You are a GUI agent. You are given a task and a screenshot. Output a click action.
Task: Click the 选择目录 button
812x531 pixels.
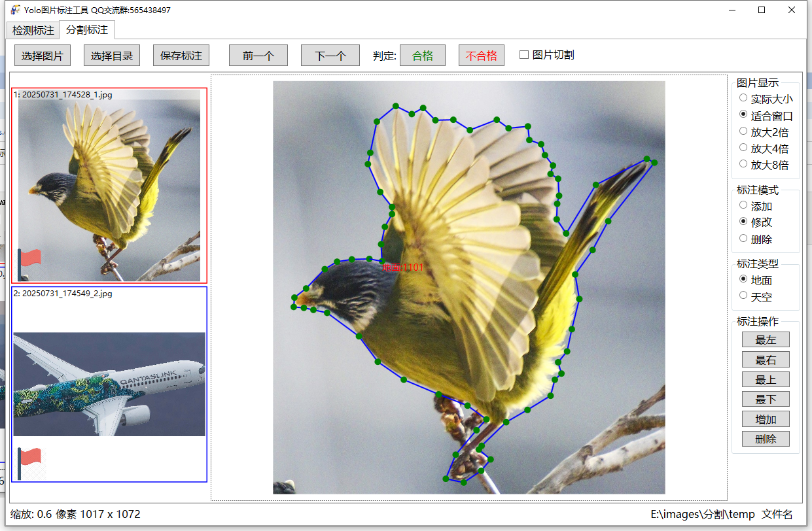click(112, 56)
